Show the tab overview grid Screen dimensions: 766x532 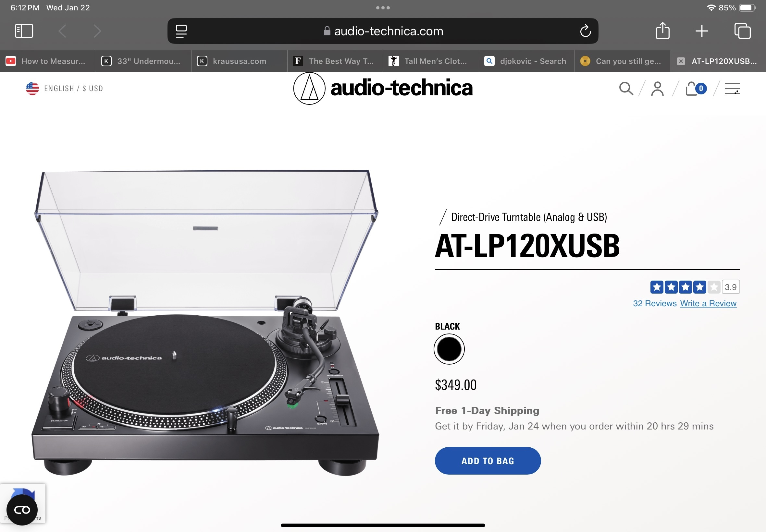(x=742, y=31)
